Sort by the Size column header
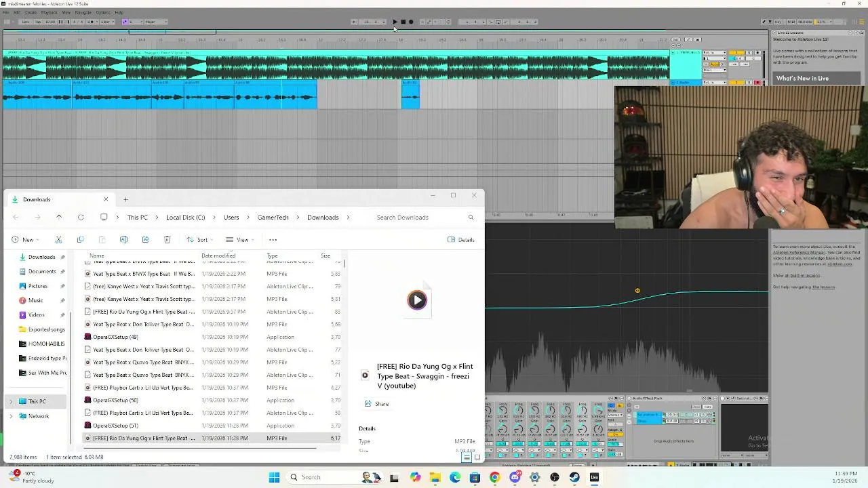The image size is (868, 488). [x=325, y=256]
